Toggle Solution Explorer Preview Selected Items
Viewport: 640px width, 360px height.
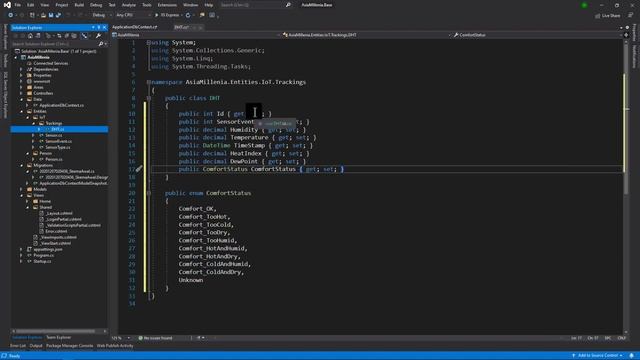pyautogui.click(x=84, y=36)
